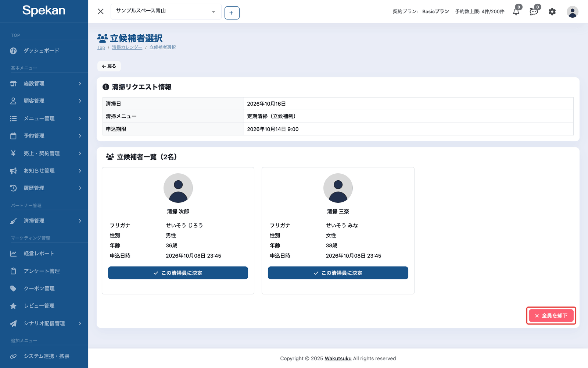Expand 予約管理 submenu chevron
Screen dimensions: 588x368
coord(80,136)
